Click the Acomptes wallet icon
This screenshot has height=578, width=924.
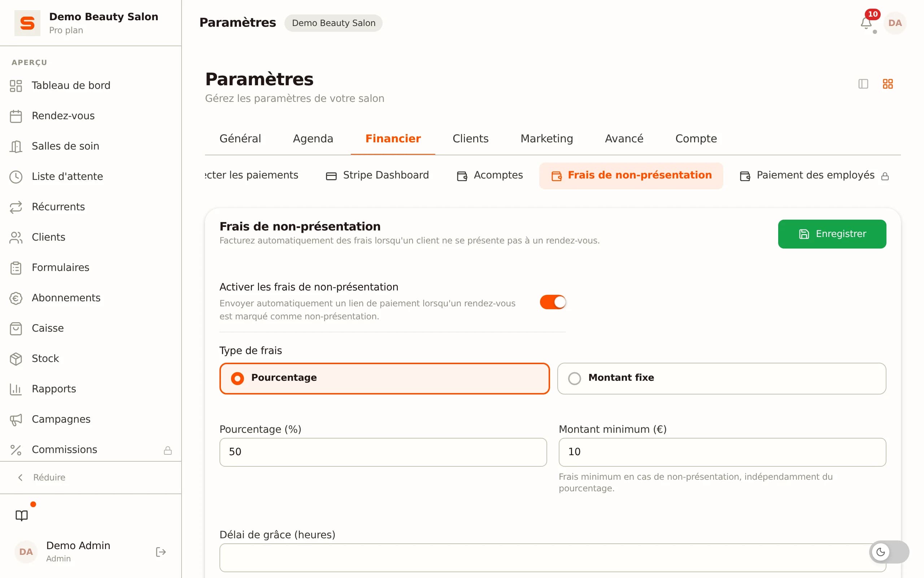(x=462, y=176)
